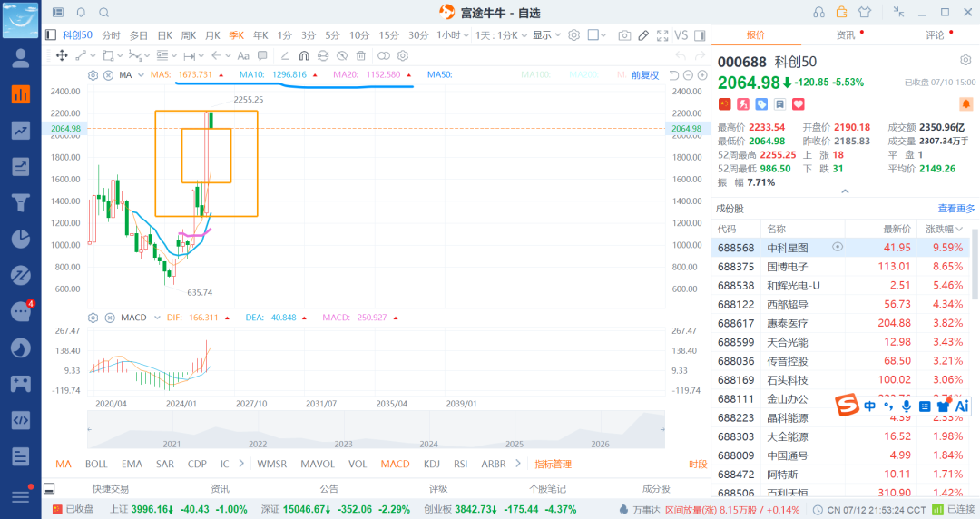Select the 周K timeframe tab

(189, 35)
